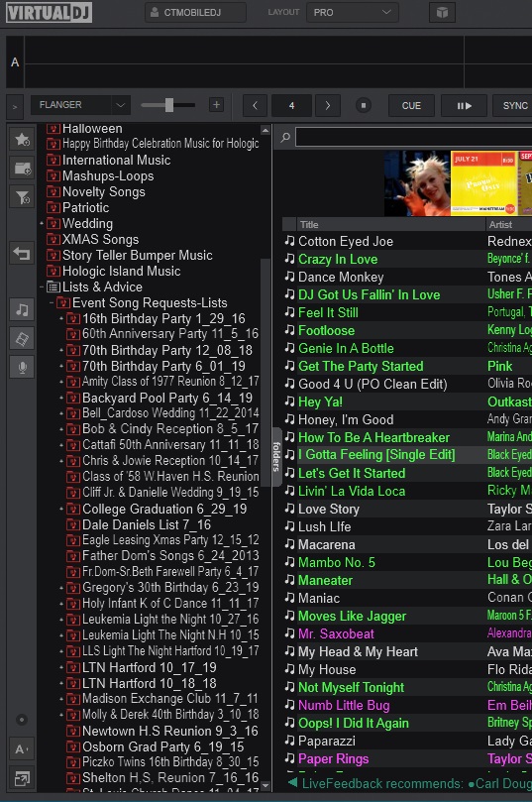The width and height of the screenshot is (532, 802).
Task: Click the LiveFeedback recommends text
Action: click(x=382, y=783)
